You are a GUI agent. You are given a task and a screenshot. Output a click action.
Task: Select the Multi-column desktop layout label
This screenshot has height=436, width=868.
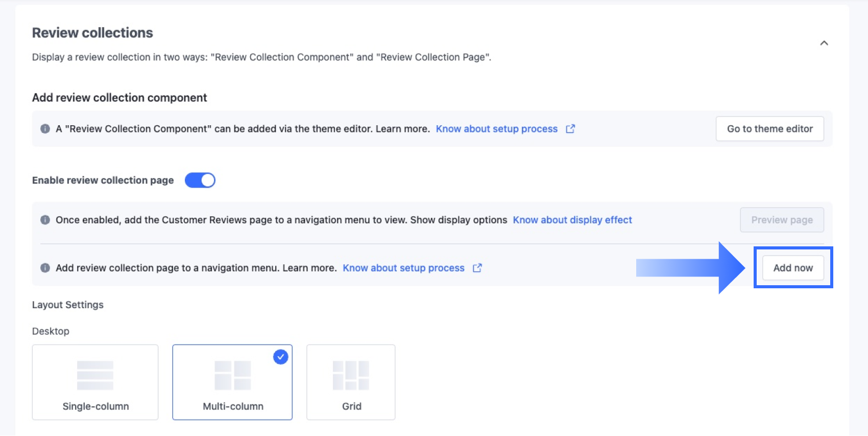[233, 406]
